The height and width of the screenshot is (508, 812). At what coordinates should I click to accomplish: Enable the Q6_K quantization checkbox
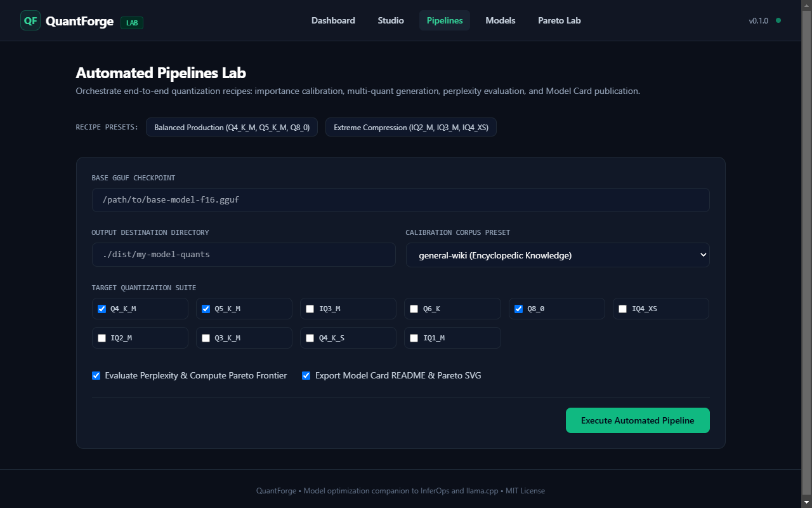coord(414,309)
